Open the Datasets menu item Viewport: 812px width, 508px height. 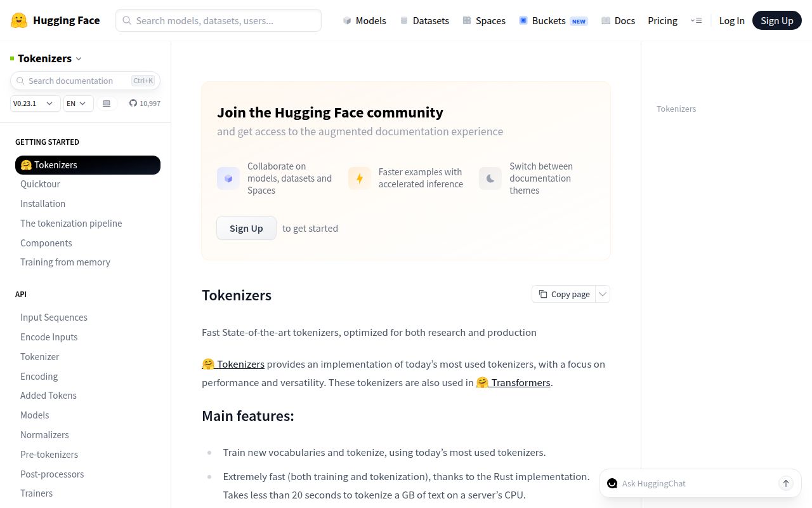[x=424, y=20]
